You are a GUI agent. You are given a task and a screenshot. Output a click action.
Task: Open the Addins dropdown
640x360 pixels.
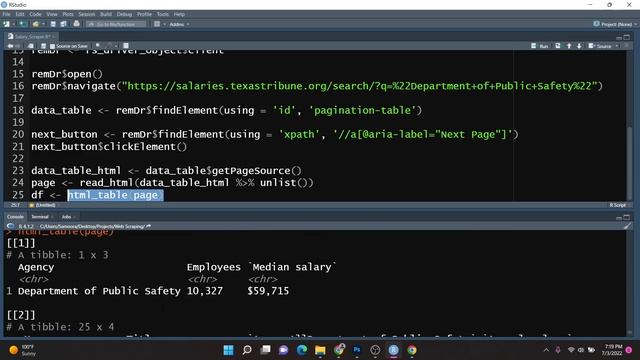179,24
